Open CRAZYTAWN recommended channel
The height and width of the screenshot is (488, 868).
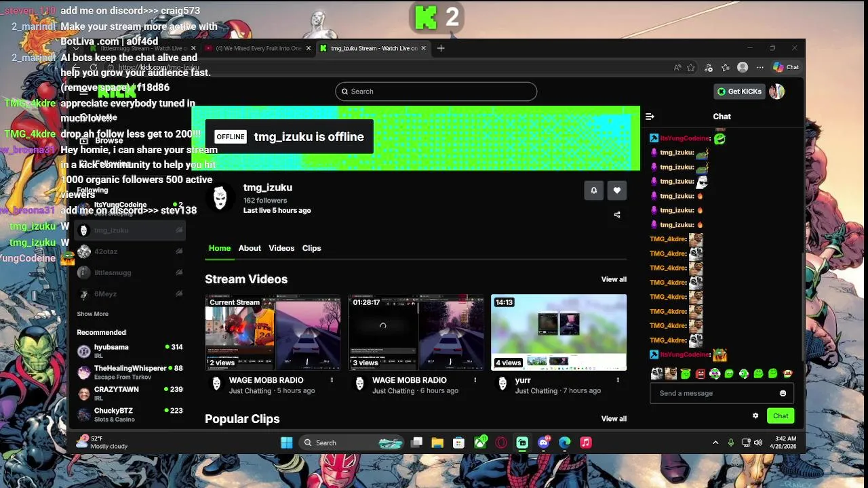click(x=130, y=393)
